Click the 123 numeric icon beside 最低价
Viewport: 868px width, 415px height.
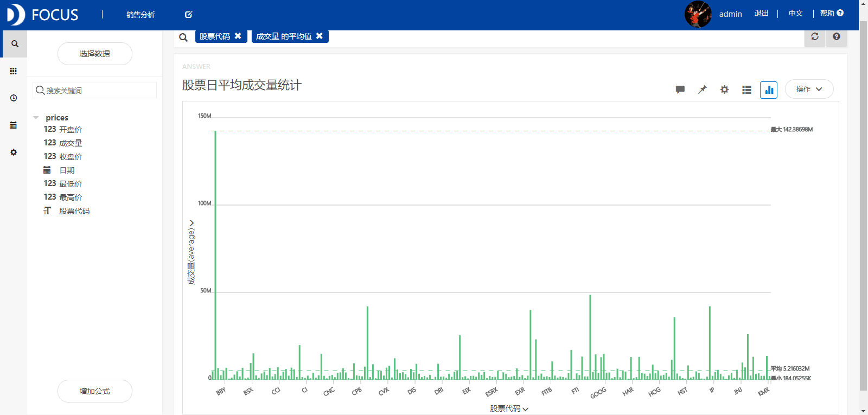(x=50, y=183)
